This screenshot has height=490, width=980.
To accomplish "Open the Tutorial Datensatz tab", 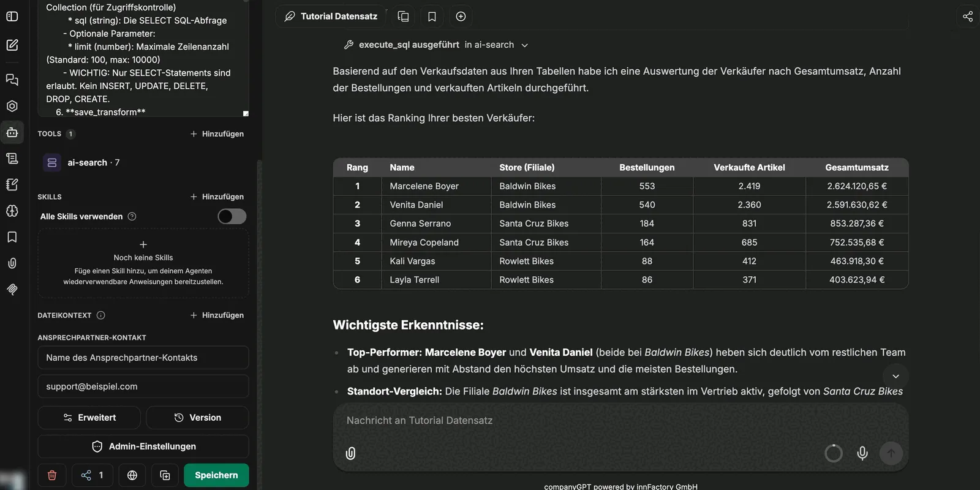I will 331,17.
